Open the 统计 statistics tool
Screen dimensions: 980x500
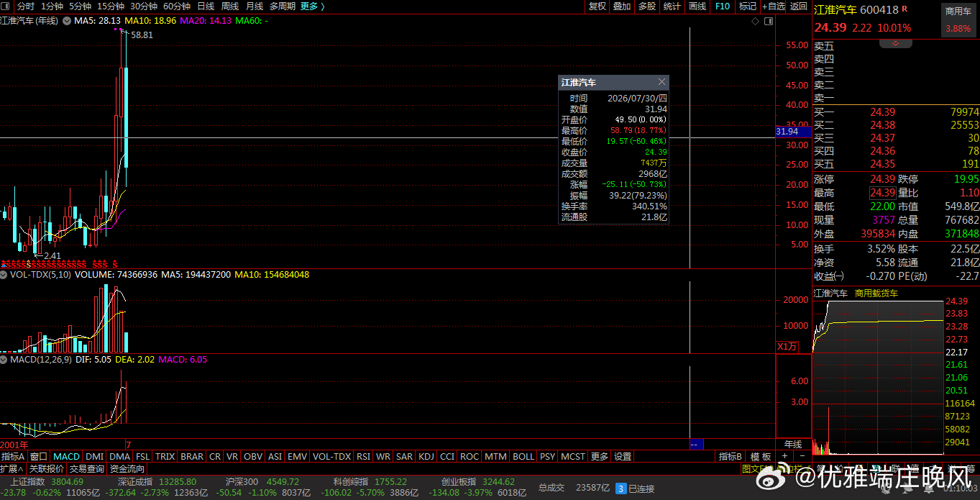tap(672, 6)
